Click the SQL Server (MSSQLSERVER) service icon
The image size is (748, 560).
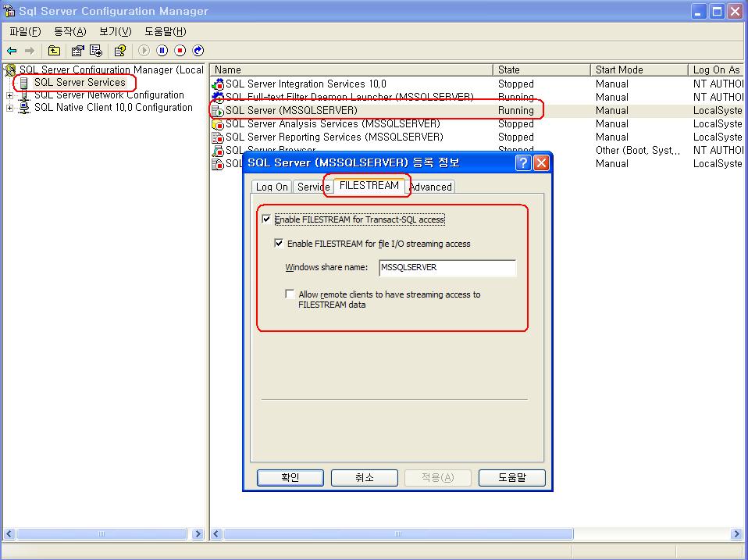218,111
